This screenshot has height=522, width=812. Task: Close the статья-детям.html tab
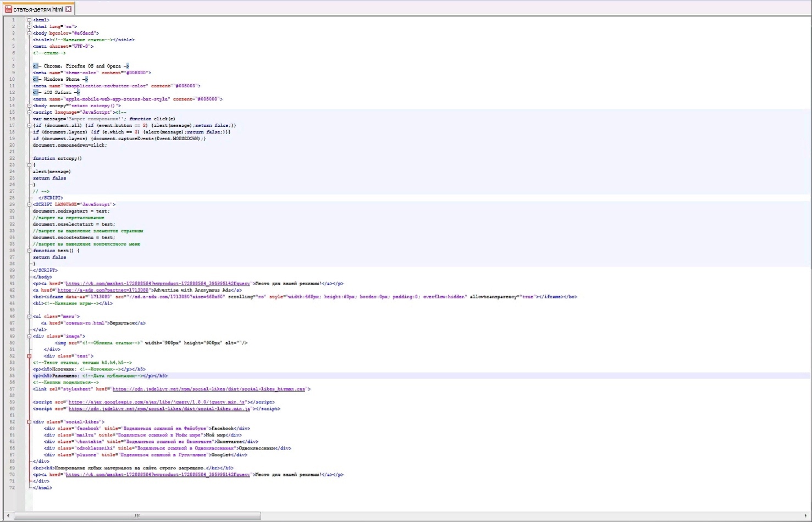(69, 9)
